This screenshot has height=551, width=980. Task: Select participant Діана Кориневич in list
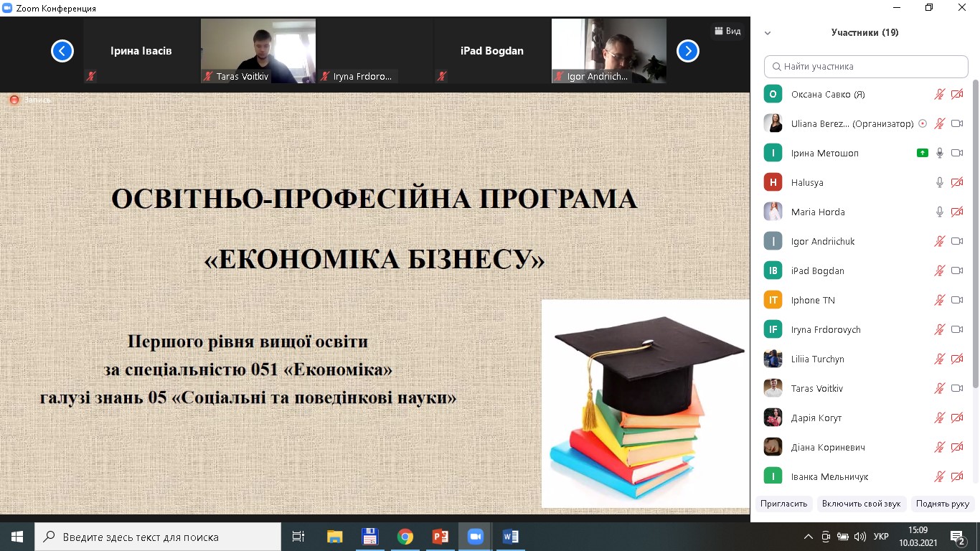point(864,447)
